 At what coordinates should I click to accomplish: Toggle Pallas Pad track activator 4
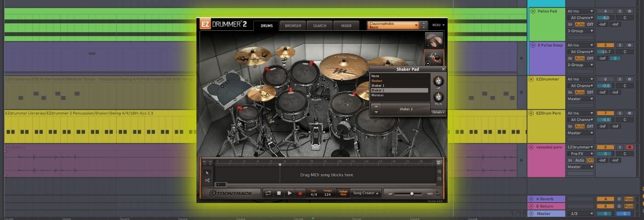point(605,11)
